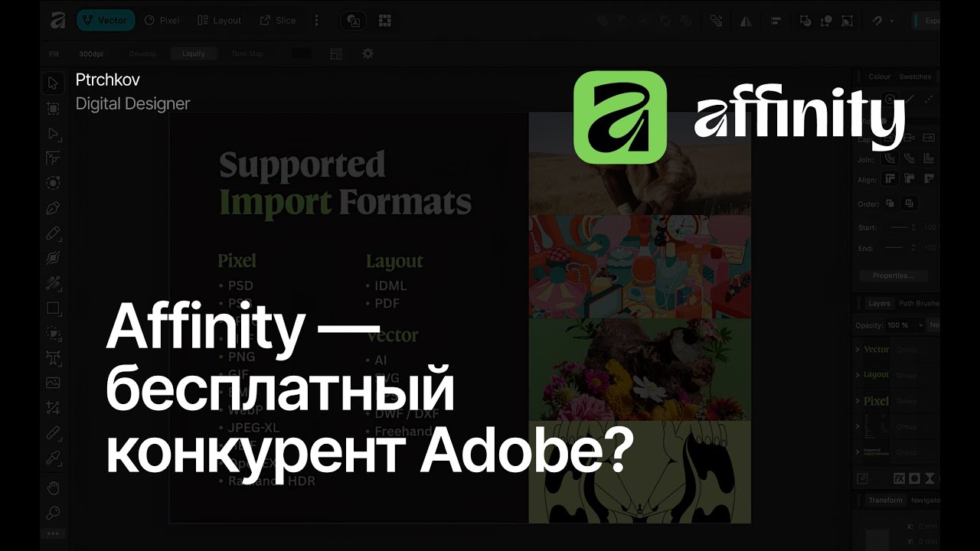Viewport: 980px width, 551px height.
Task: Click the Tone Map button
Action: pyautogui.click(x=247, y=54)
